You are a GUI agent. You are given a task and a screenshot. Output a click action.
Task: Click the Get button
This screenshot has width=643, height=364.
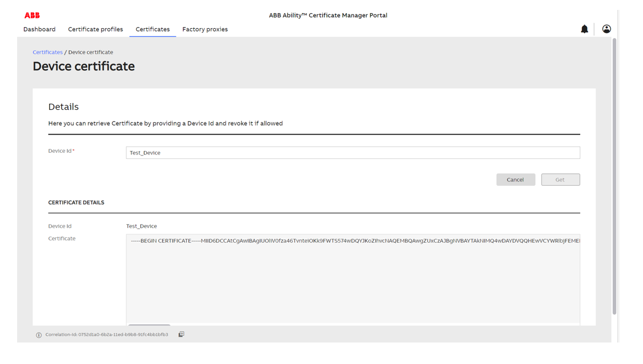(x=560, y=180)
